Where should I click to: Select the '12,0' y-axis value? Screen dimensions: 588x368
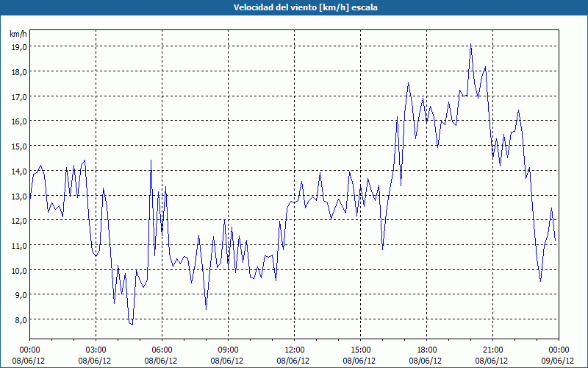coord(19,220)
